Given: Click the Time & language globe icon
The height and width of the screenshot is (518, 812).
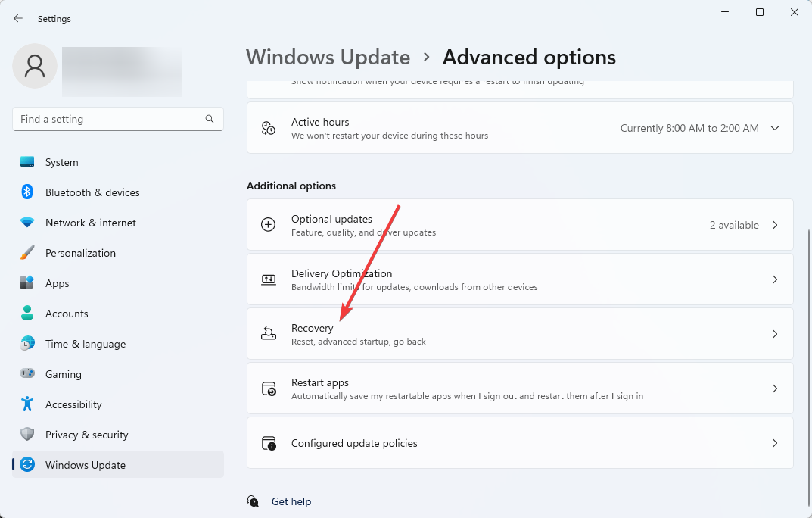Looking at the screenshot, I should click(x=27, y=343).
